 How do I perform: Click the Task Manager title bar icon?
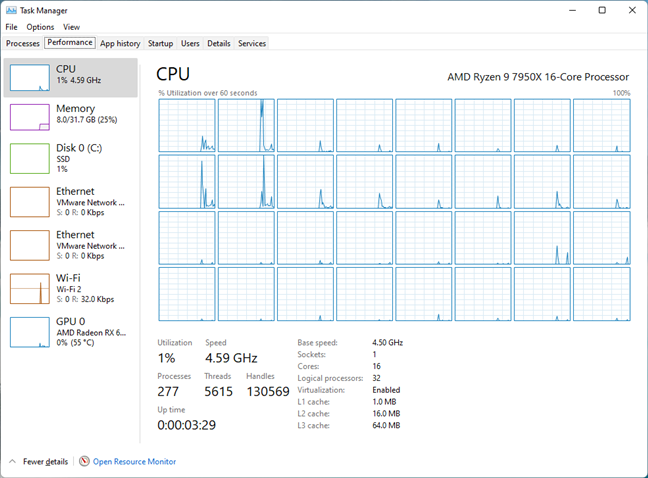[12, 10]
